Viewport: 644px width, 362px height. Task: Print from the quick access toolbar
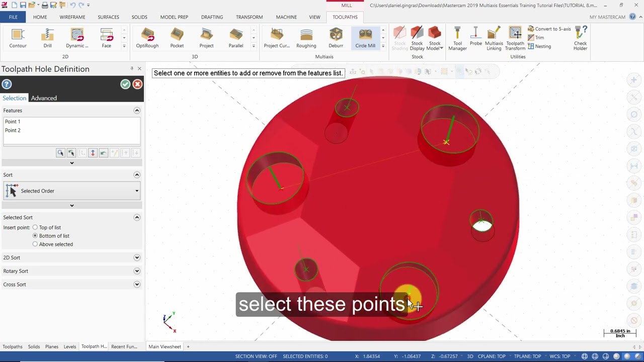pyautogui.click(x=45, y=5)
